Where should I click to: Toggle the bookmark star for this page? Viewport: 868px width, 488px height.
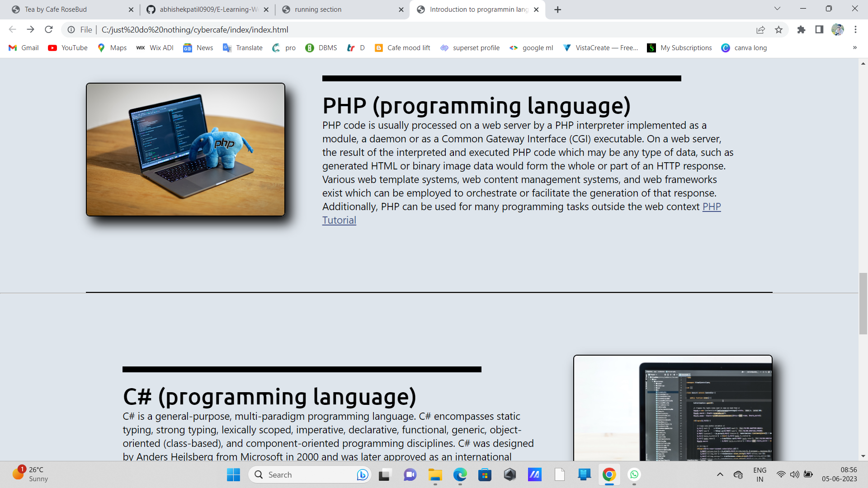779,29
